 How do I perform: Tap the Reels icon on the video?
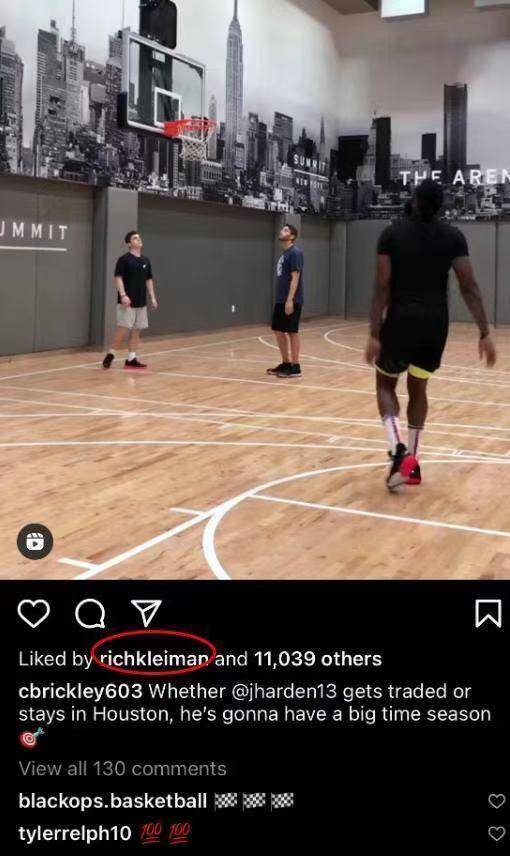click(35, 542)
